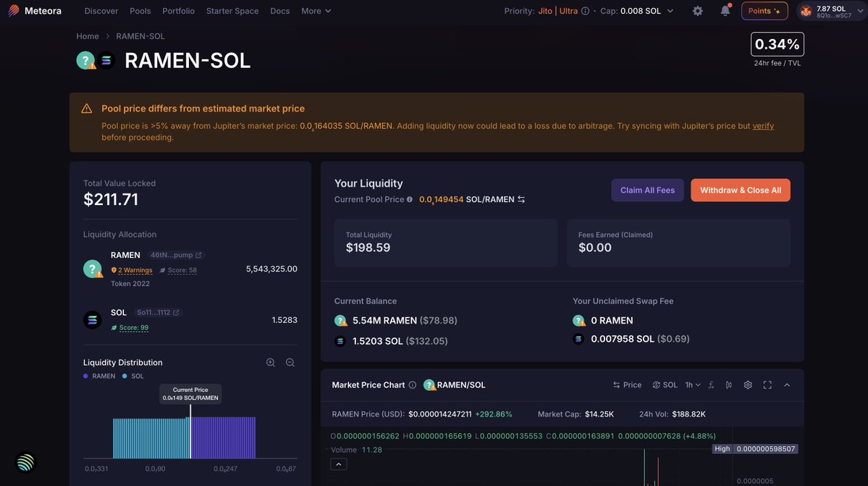Click the RAMEN token icon in Liquidity Allocation
Viewport: 868px width, 486px height.
[93, 269]
